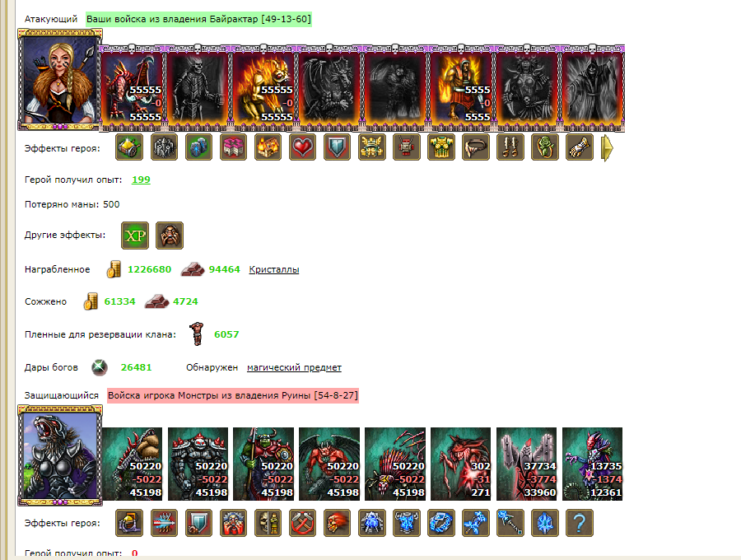The height and width of the screenshot is (560, 741).
Task: Click the burning house hero effect icon
Action: [x=268, y=147]
